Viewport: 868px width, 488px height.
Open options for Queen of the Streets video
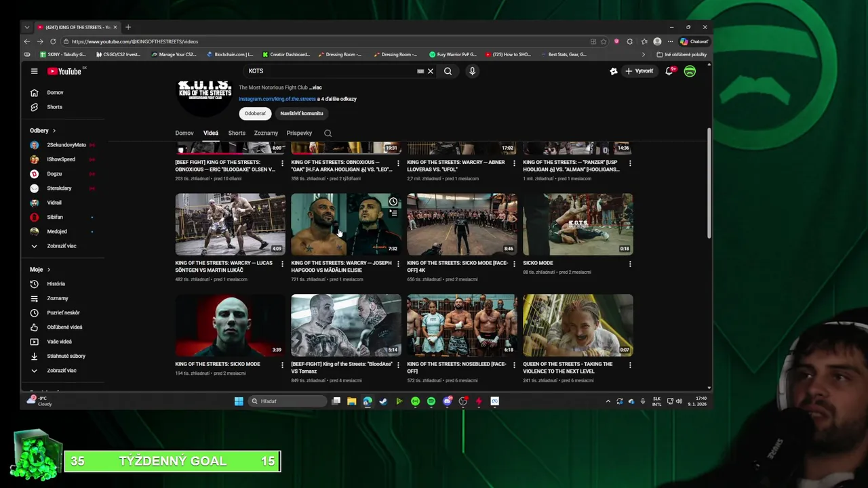(x=630, y=365)
